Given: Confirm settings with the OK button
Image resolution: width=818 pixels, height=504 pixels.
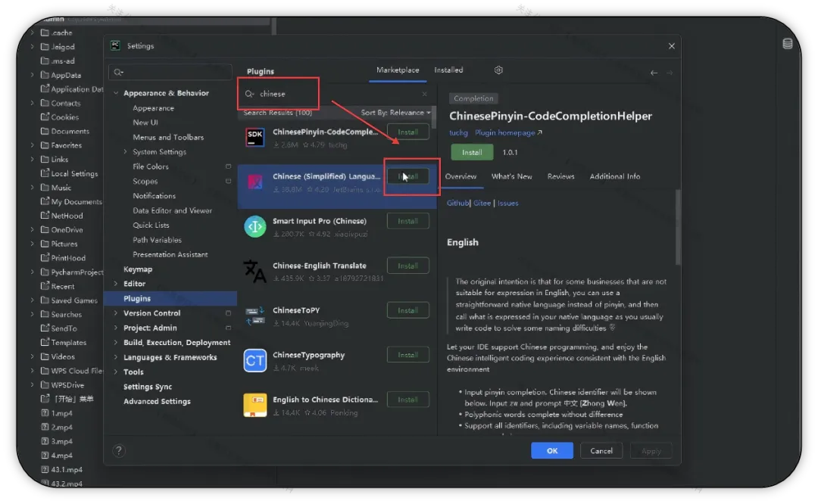Looking at the screenshot, I should [x=552, y=451].
